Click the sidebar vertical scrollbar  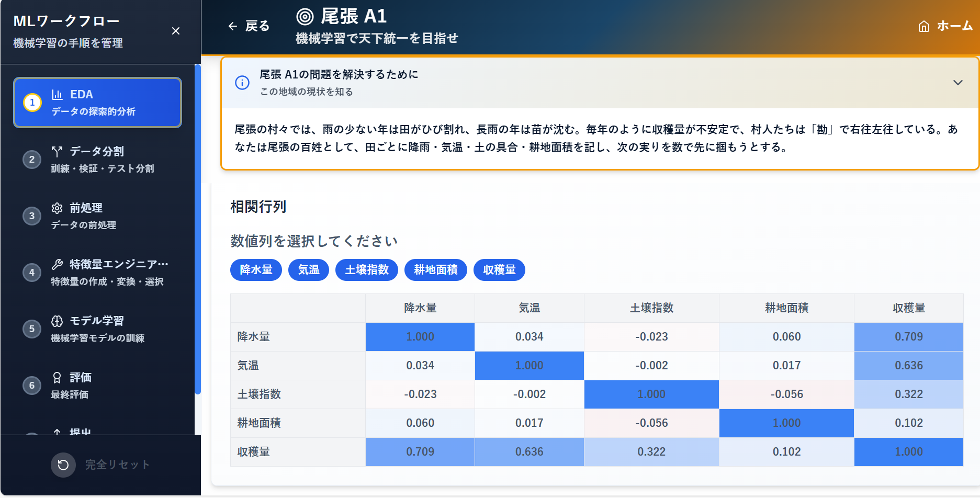pos(198,230)
